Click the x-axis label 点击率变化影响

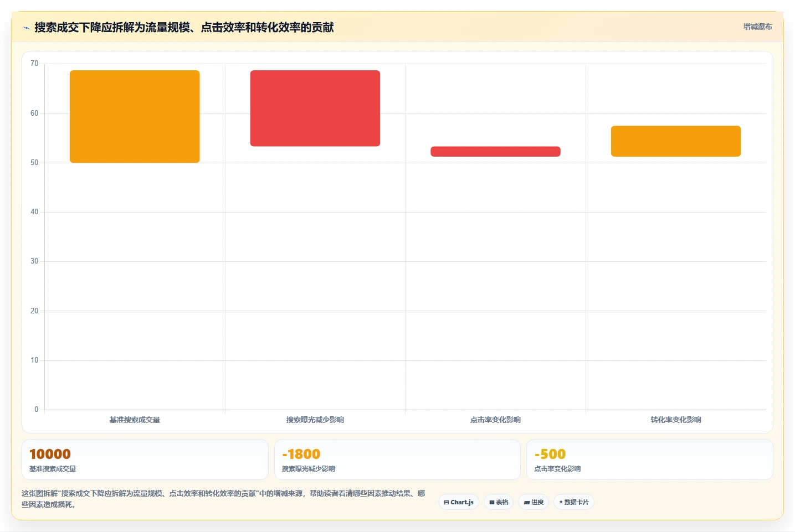[495, 420]
